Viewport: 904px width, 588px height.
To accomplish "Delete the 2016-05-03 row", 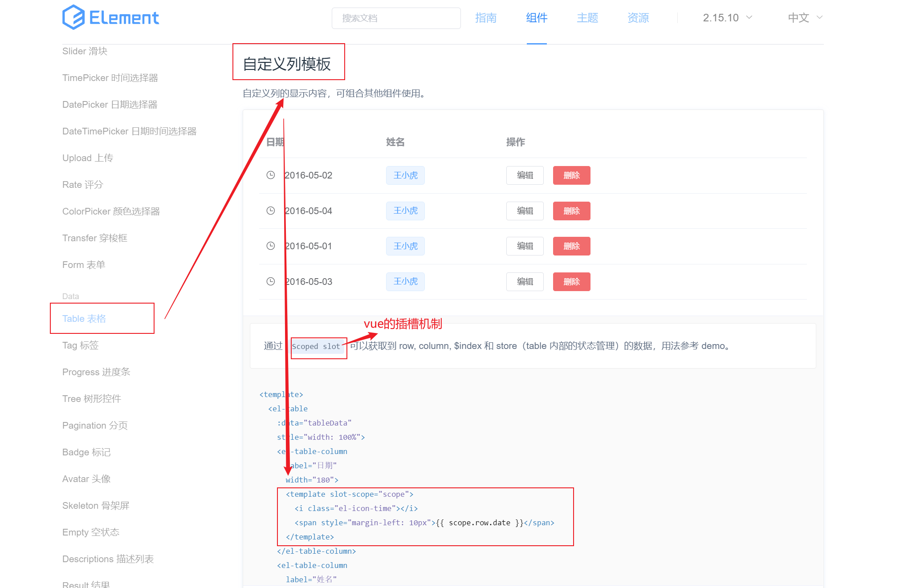I will 571,282.
